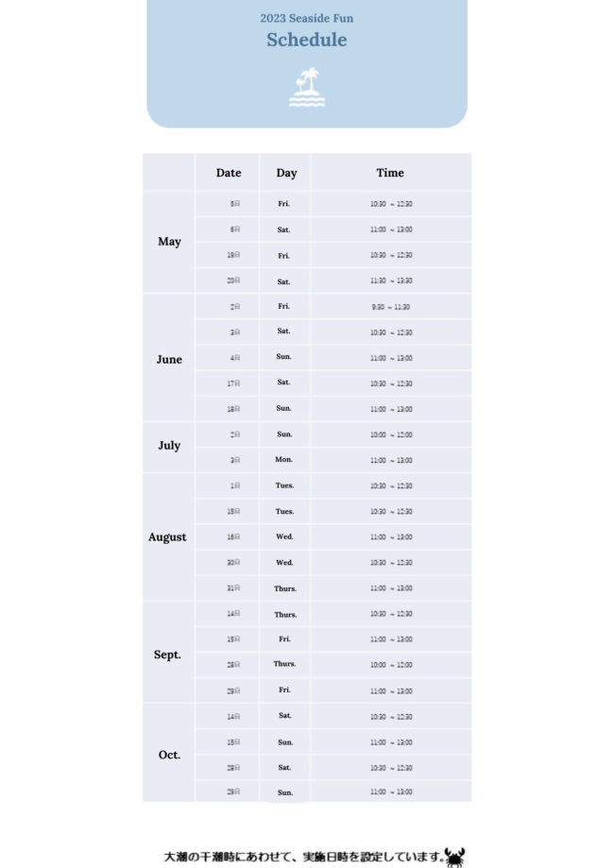Click the 9:30 ~ 11:30 time cell
Viewport: 614px width, 868px height.
[x=390, y=307]
